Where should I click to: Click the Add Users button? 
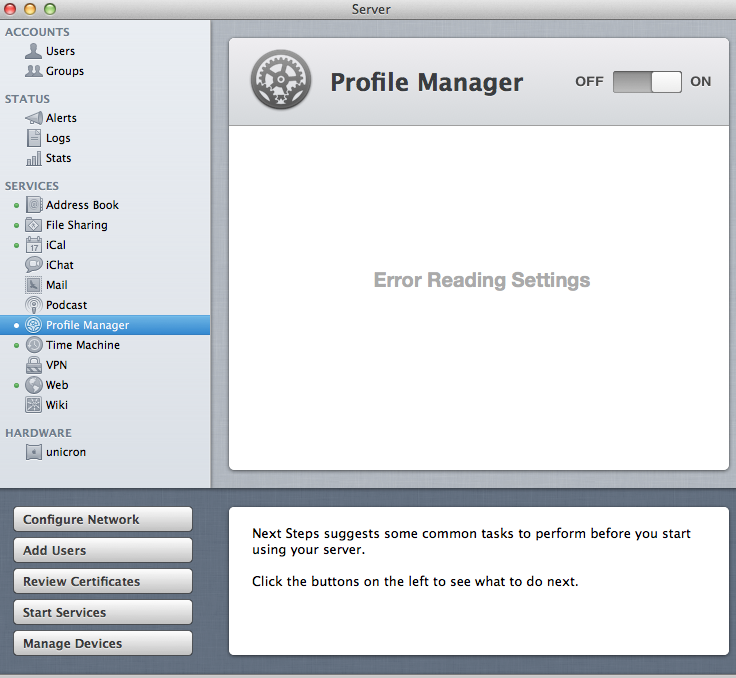(103, 550)
